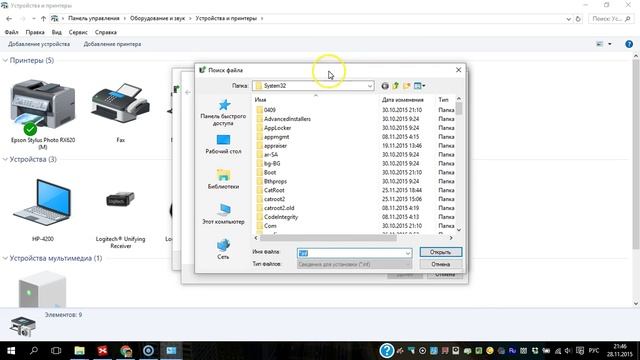Create a new folder in the file dialog

[407, 86]
